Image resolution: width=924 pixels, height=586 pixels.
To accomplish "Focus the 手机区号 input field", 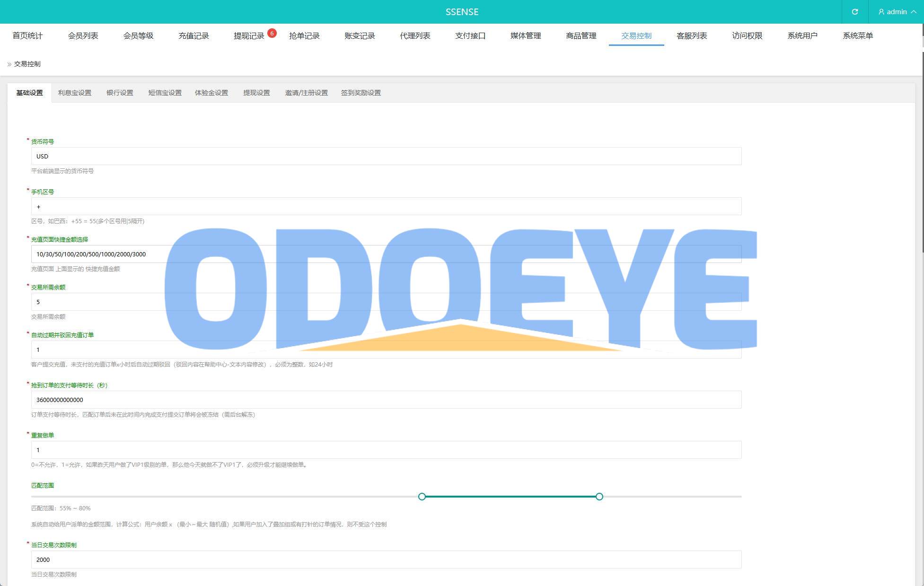I will tap(386, 207).
